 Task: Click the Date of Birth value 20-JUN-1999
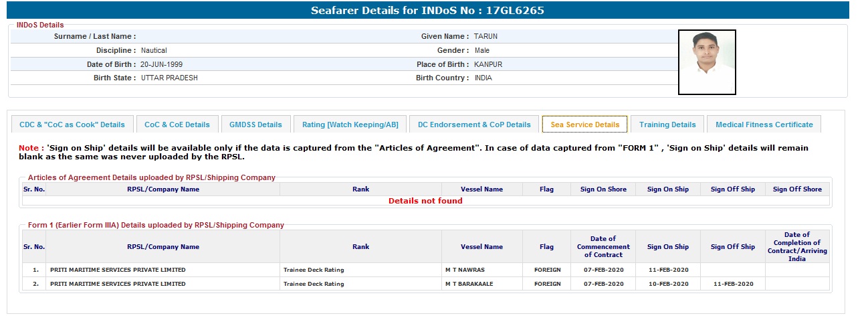[161, 64]
